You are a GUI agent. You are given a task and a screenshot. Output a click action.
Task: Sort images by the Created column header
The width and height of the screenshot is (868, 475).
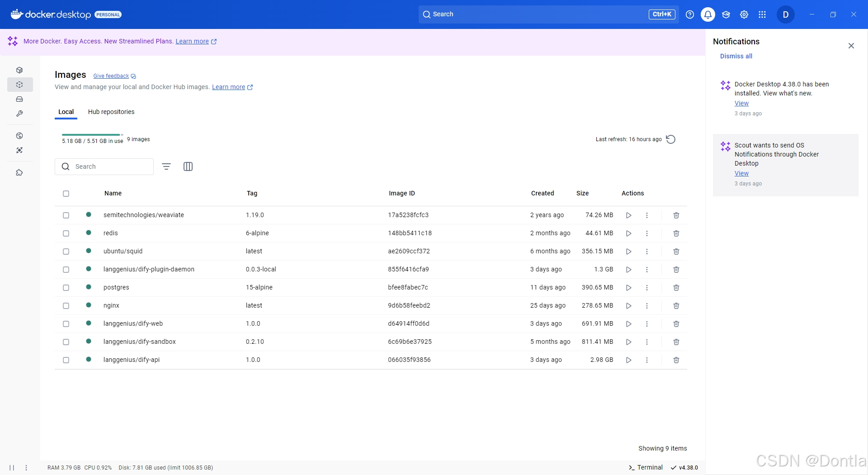coord(542,193)
